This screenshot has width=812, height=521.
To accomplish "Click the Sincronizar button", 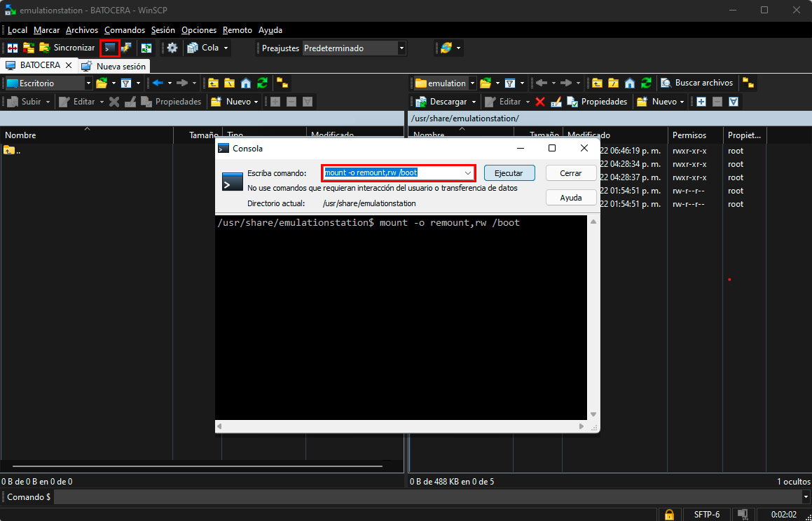I will coord(68,48).
